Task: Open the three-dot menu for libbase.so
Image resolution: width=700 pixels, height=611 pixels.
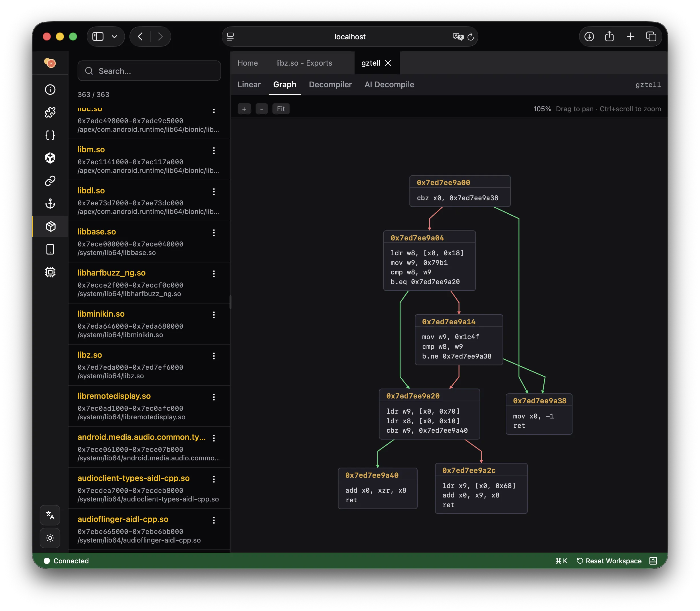Action: [214, 232]
